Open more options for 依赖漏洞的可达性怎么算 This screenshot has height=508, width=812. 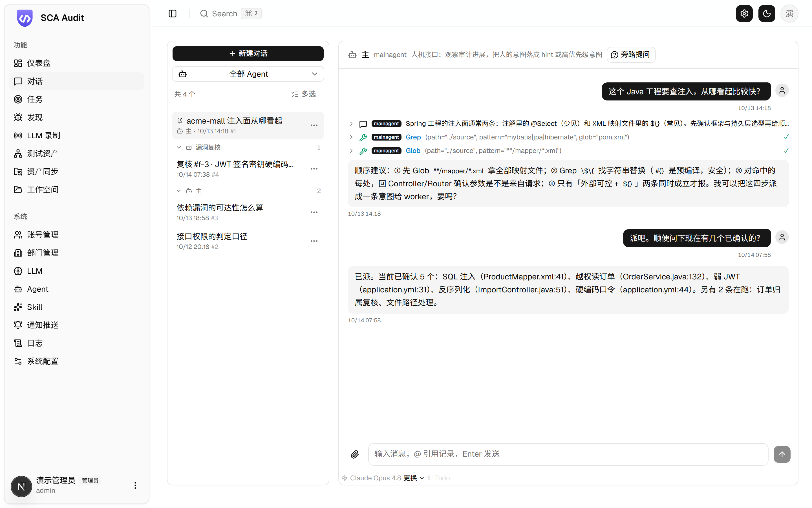pos(314,212)
